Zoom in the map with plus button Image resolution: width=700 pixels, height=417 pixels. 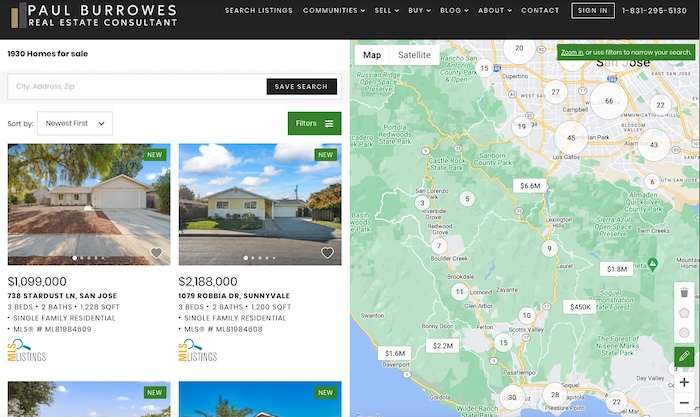(684, 382)
